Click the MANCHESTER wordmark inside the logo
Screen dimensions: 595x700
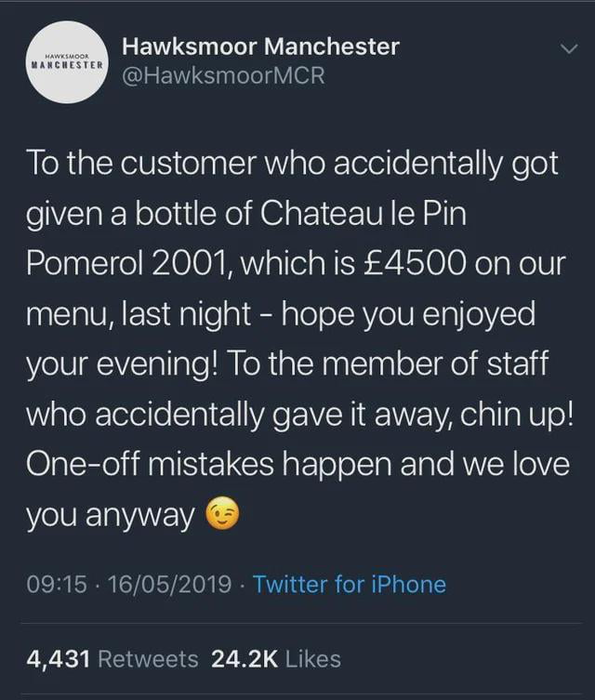(x=67, y=66)
